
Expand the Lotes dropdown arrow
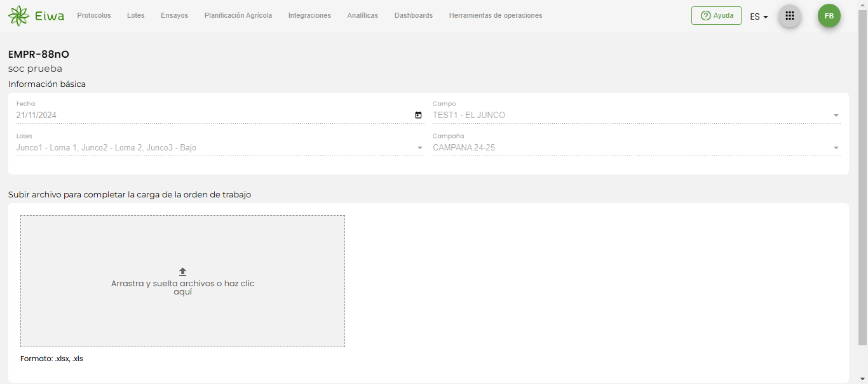(419, 148)
